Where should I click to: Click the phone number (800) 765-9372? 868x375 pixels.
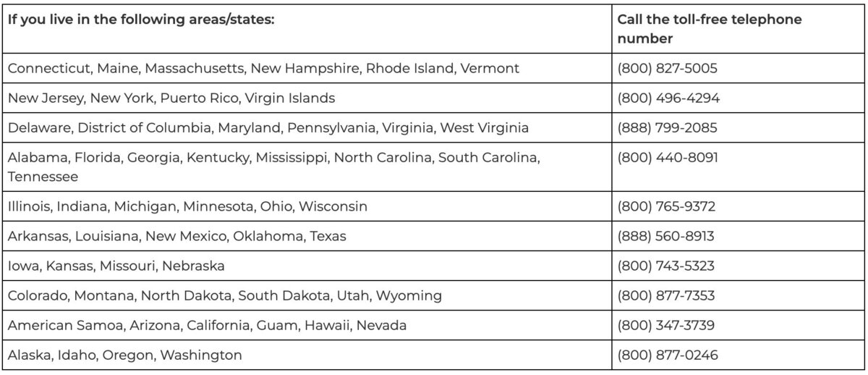[667, 206]
